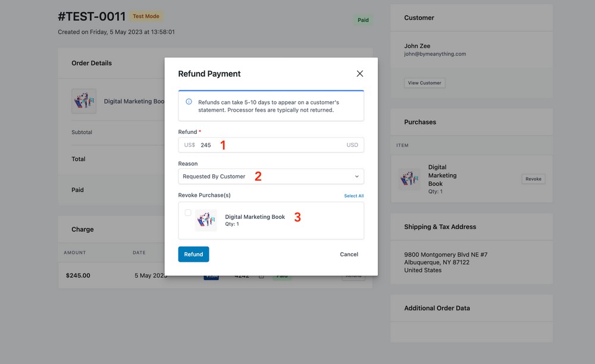The height and width of the screenshot is (364, 595).
Task: Click the Digital Marketing Book thumbnail in the modal
Action: tap(206, 219)
